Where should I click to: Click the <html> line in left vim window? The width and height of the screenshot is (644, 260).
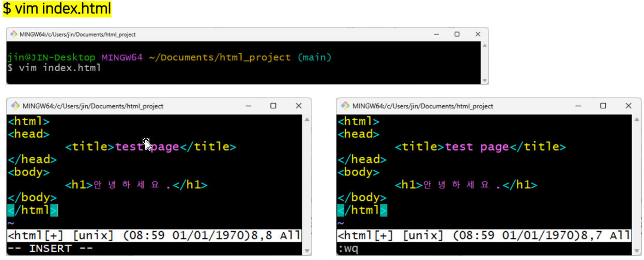(28, 122)
